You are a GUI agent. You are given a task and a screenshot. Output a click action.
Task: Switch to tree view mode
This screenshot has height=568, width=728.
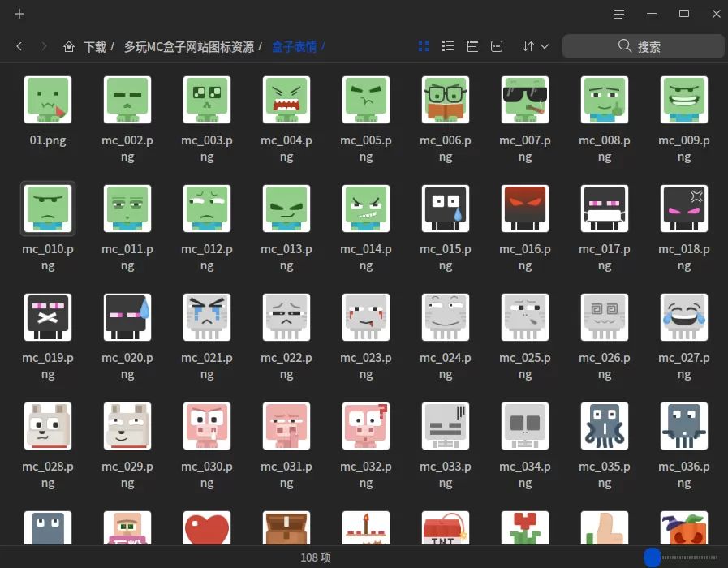[x=472, y=46]
